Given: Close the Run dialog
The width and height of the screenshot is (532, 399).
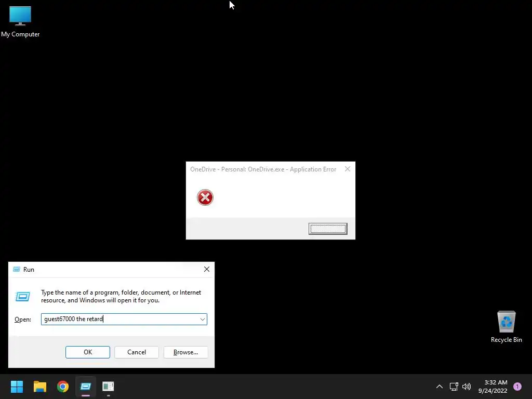Looking at the screenshot, I should click(x=207, y=270).
